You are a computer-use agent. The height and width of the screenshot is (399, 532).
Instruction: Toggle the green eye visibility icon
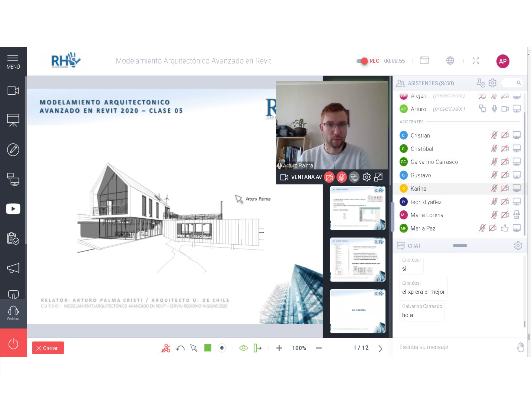point(243,348)
